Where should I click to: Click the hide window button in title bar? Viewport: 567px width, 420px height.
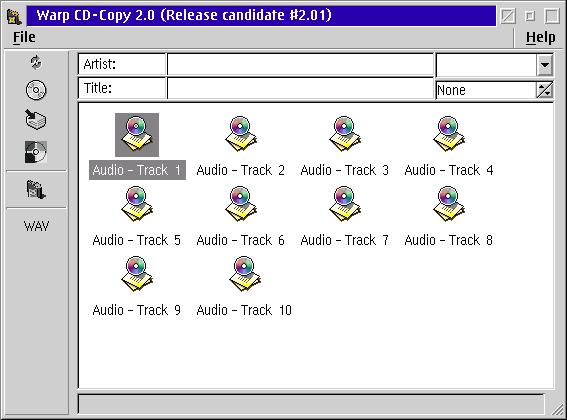click(508, 16)
